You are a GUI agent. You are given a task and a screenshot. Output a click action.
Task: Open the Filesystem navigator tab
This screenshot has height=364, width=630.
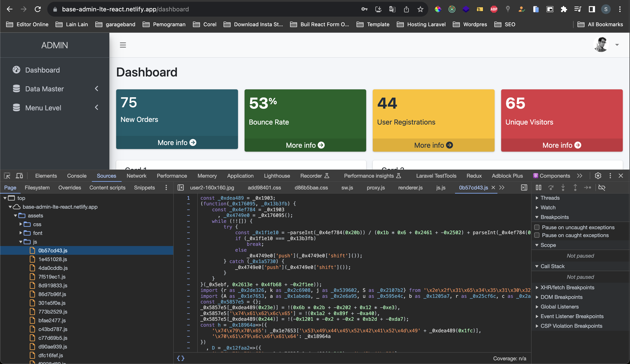[37, 187]
